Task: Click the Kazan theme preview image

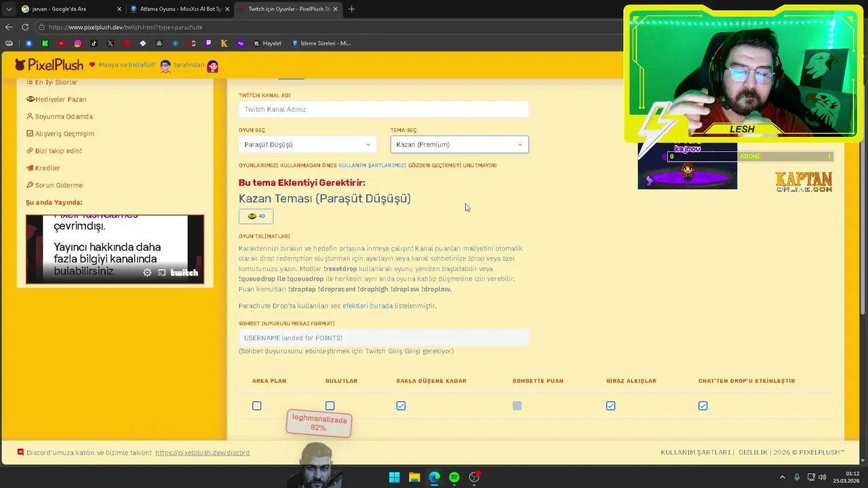Action: (687, 165)
